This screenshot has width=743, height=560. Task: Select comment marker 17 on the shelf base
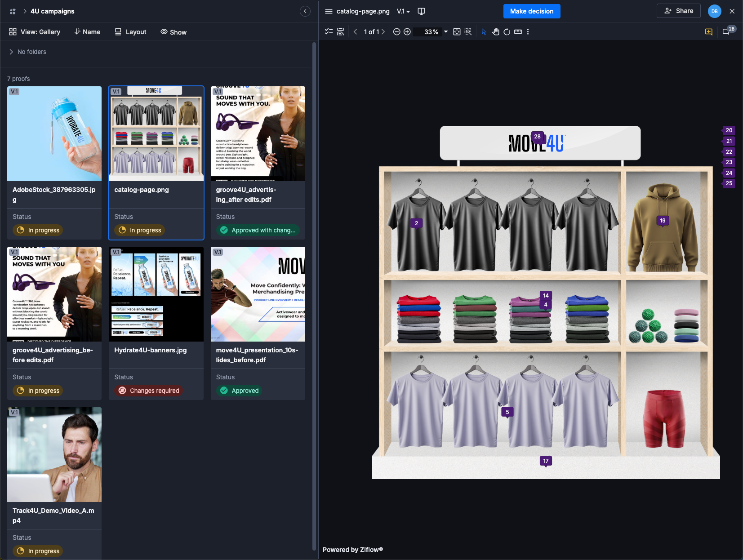(x=546, y=461)
